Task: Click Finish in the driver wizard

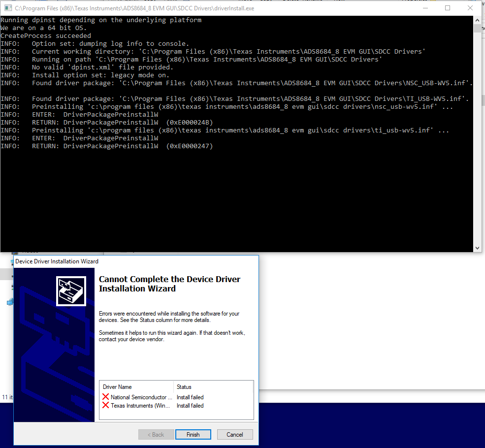Action: point(193,434)
